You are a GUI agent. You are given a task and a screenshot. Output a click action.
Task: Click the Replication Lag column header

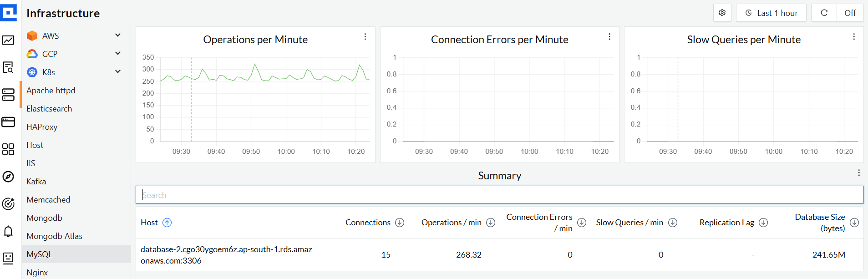(727, 223)
